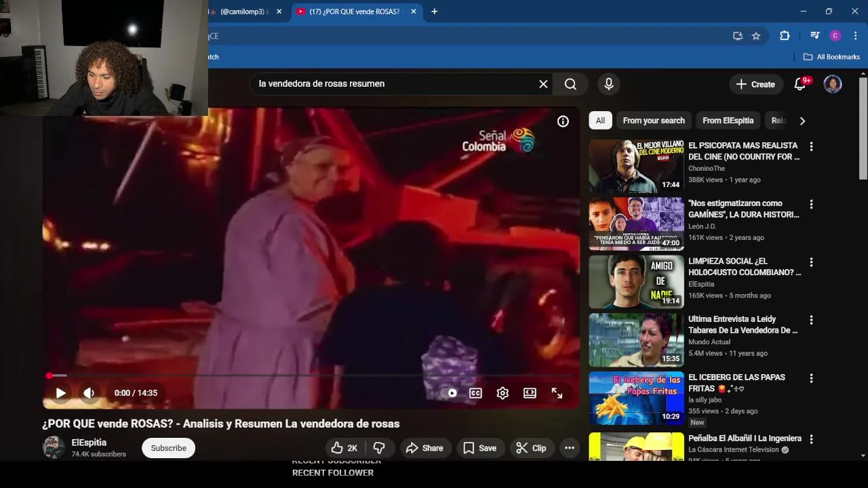
Task: Mute the video volume
Action: pyautogui.click(x=89, y=393)
